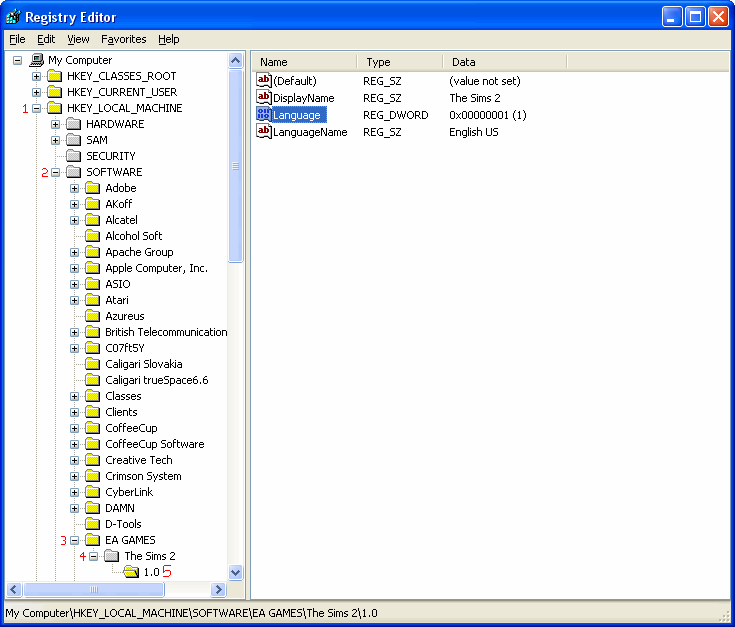The image size is (735, 627).
Task: Click the horizontal scroll right arrow
Action: 218,590
